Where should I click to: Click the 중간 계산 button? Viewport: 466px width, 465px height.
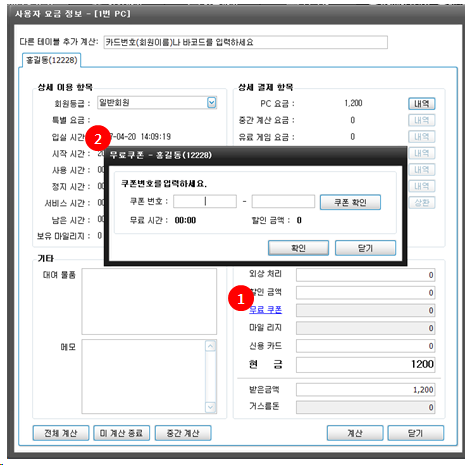click(x=183, y=433)
